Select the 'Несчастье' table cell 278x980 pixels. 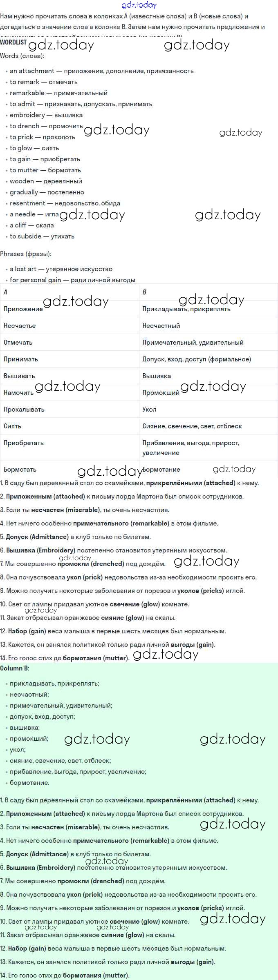[20, 326]
